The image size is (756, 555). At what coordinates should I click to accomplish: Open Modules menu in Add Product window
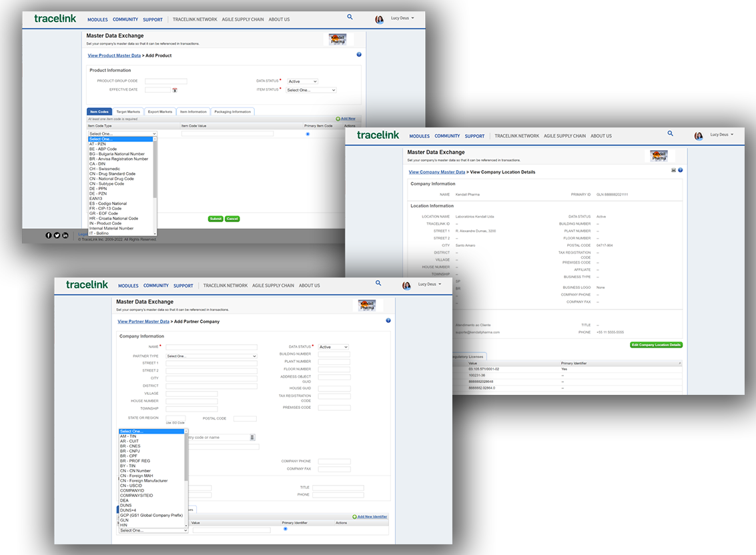97,20
